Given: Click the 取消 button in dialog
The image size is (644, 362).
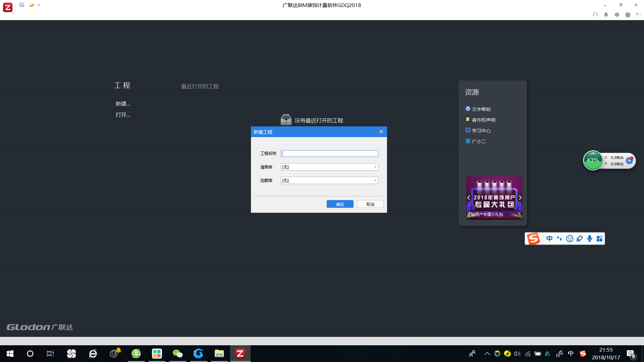Looking at the screenshot, I should click(370, 204).
